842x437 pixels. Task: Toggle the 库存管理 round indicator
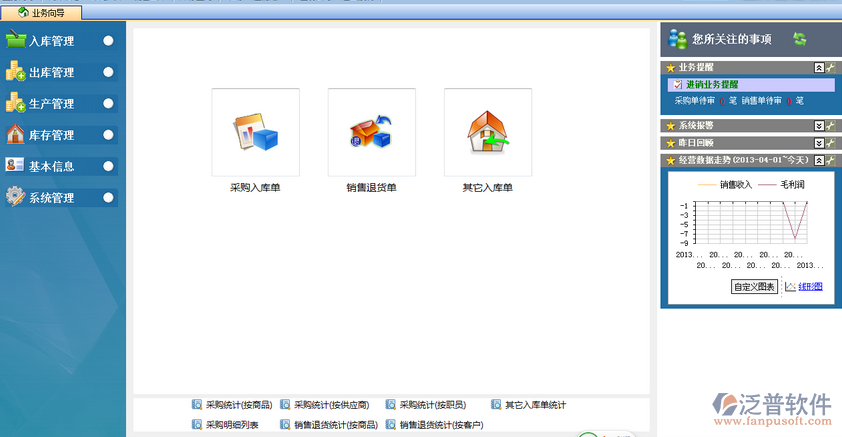tap(108, 135)
